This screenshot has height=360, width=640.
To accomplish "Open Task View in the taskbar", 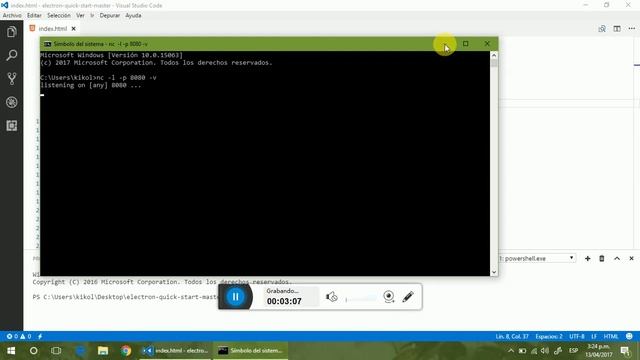I will (56, 351).
